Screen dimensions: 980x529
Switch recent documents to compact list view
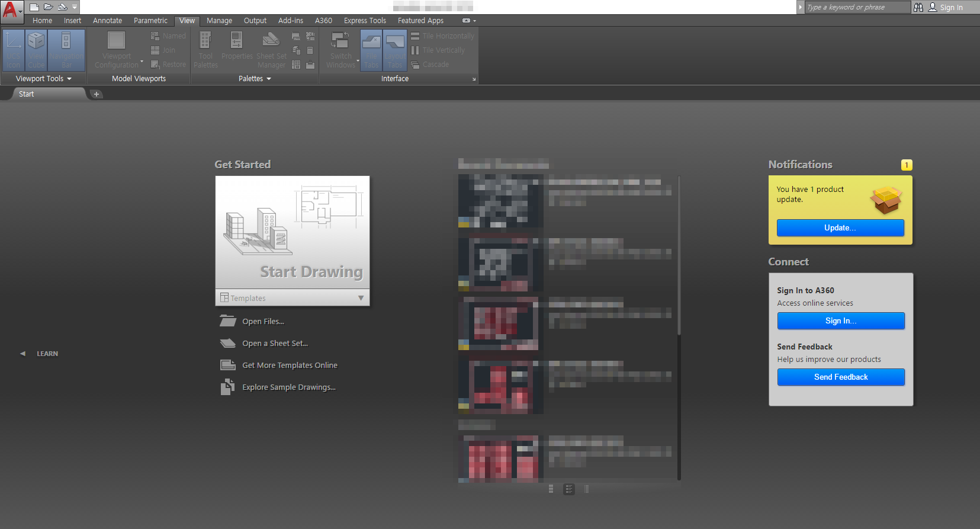click(x=587, y=489)
